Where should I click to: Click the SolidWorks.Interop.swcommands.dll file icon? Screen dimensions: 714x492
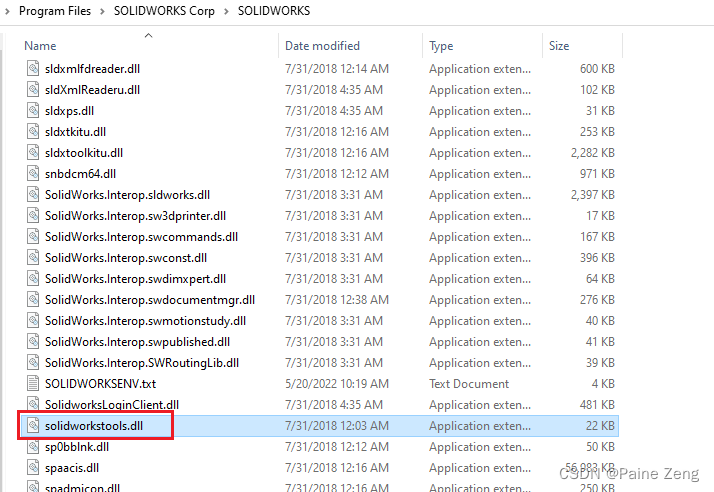tap(33, 236)
